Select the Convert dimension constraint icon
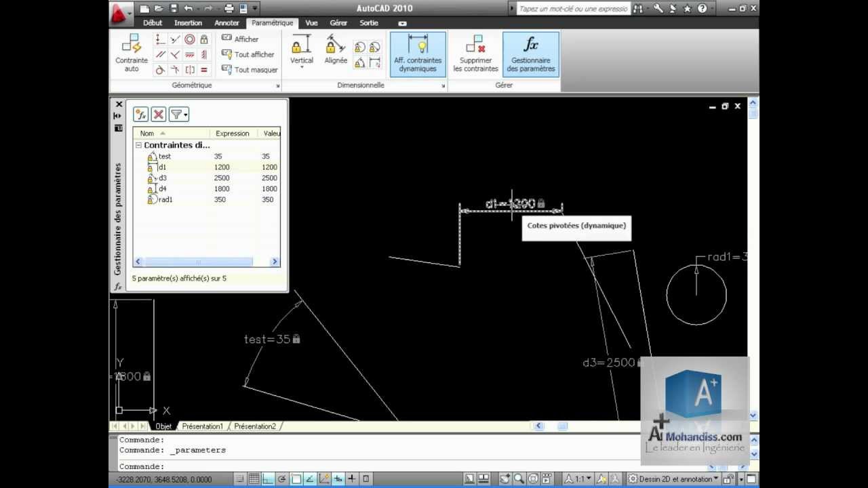868x488 pixels. [374, 62]
